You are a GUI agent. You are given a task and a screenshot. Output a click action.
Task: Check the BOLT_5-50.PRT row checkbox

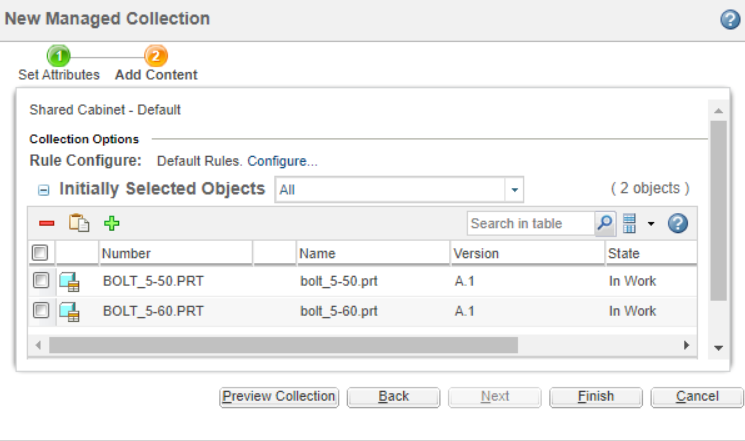[41, 280]
